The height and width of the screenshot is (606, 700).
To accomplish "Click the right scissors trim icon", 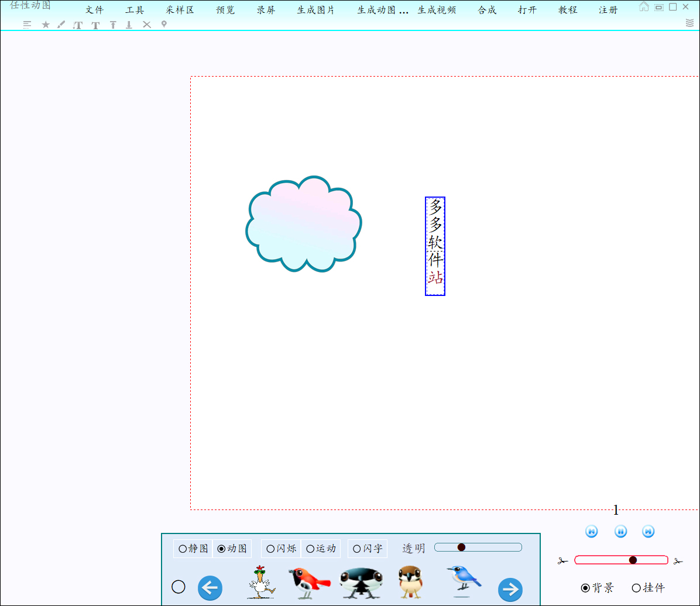I will (678, 561).
